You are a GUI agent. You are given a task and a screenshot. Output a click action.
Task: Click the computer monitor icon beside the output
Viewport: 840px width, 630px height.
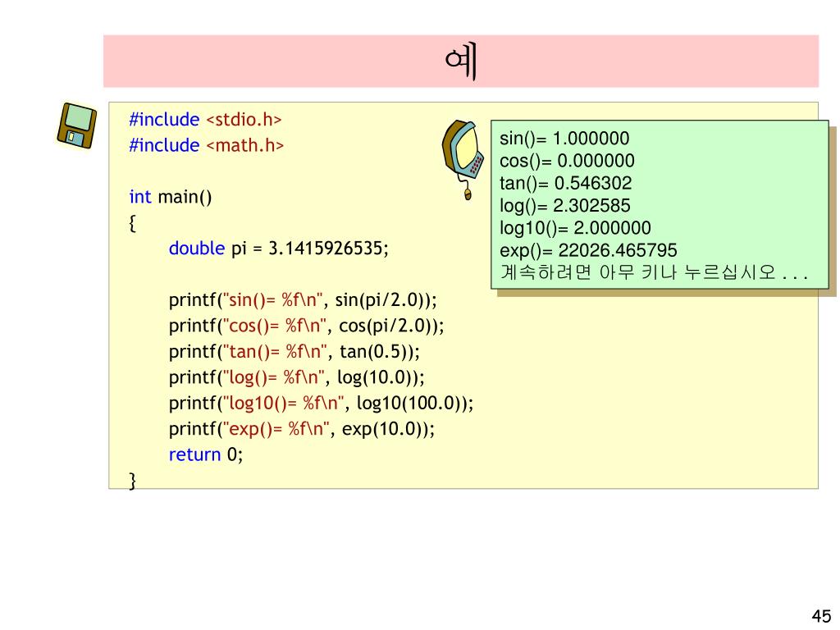pos(463,160)
